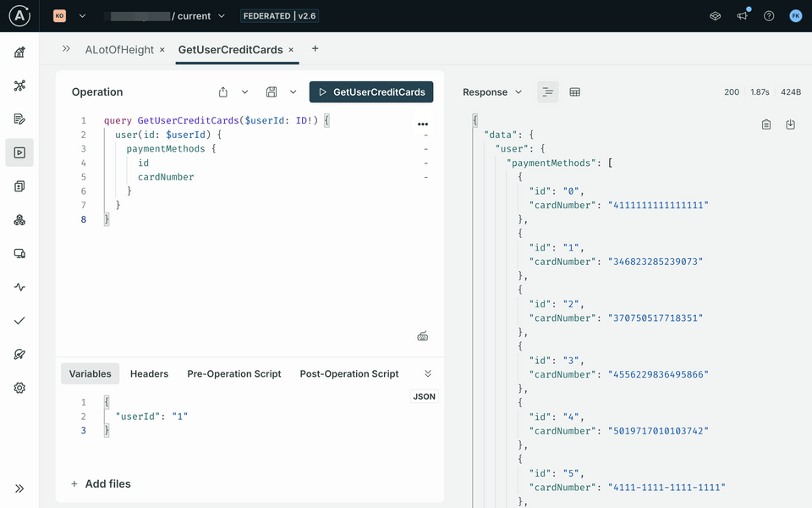812x508 pixels.
Task: Select the Headers tab
Action: pos(149,373)
